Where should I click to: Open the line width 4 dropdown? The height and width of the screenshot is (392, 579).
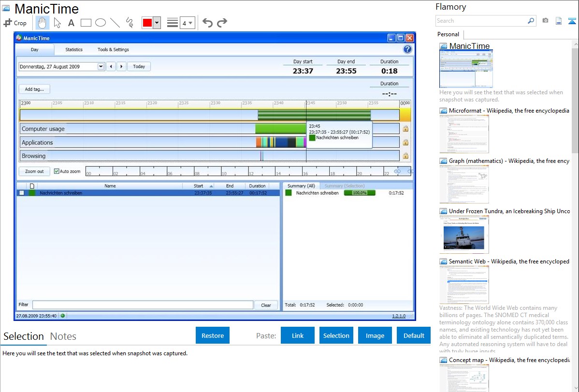(187, 23)
